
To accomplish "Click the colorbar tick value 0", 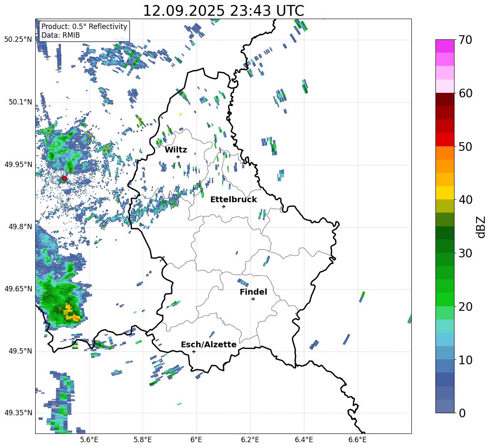I will pyautogui.click(x=462, y=413).
